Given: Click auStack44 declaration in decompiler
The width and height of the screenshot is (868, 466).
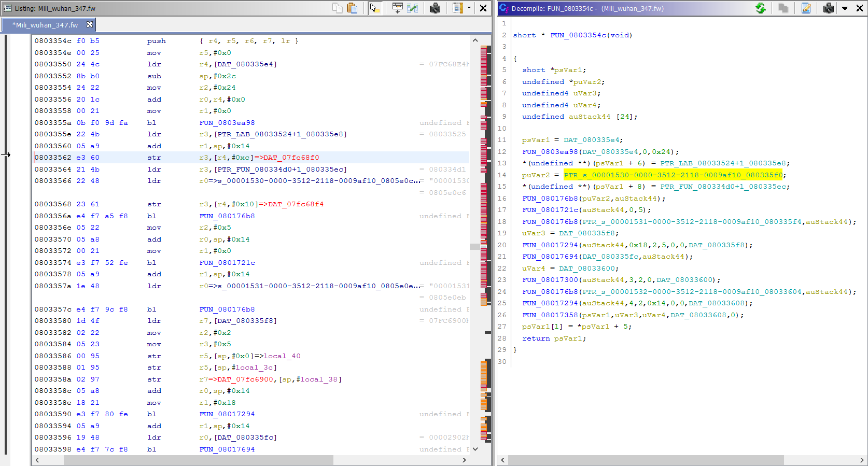Looking at the screenshot, I should 590,117.
